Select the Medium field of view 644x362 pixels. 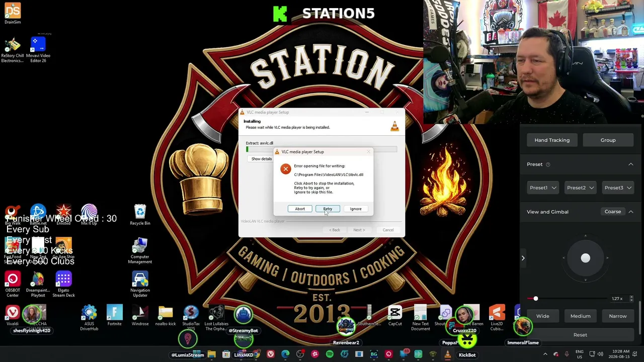pos(580,316)
